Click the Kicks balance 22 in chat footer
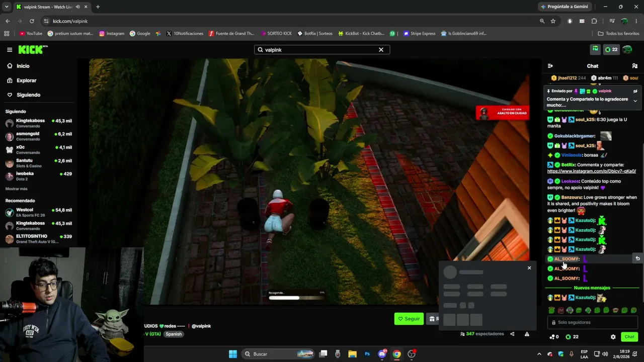The image size is (644, 362). (x=572, y=337)
